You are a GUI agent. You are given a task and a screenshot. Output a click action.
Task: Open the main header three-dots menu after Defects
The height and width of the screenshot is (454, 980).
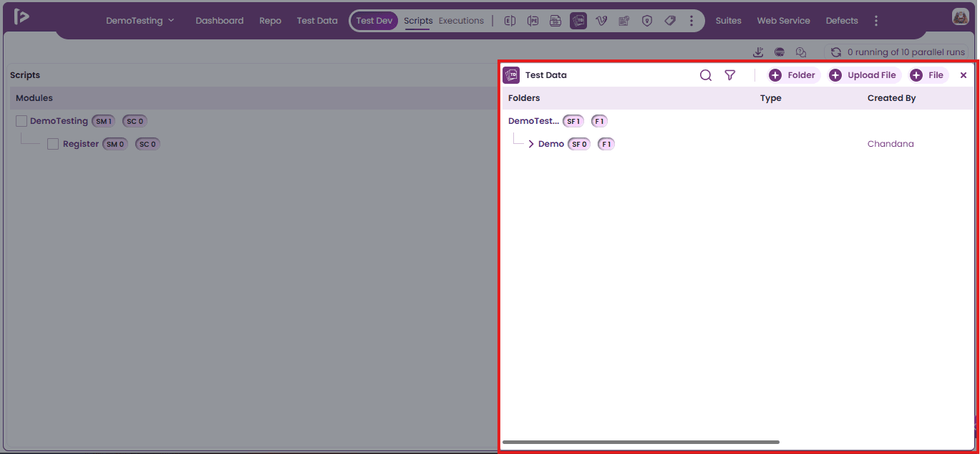876,21
